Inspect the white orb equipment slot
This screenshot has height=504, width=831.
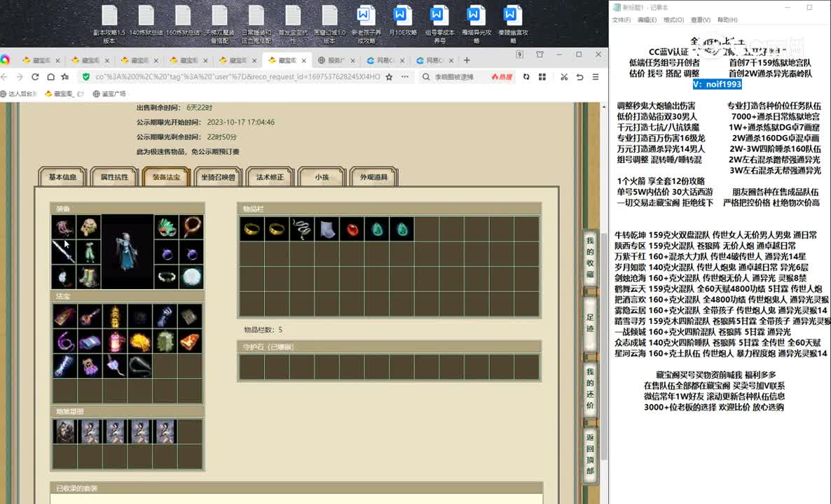click(x=191, y=276)
